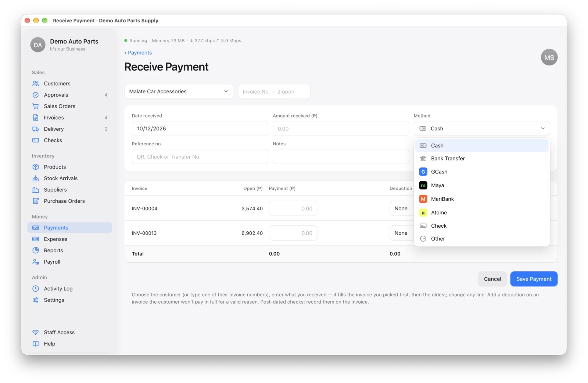
Task: Click the Notes input field
Action: (341, 157)
